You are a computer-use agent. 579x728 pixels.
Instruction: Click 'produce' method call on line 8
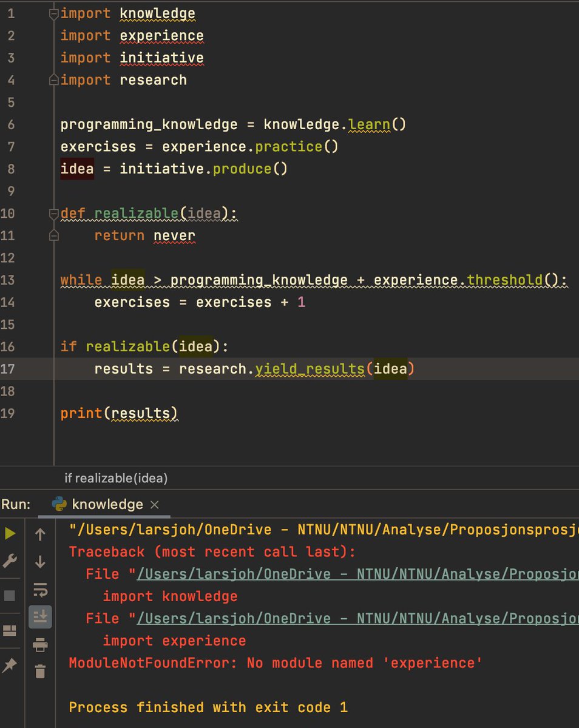(x=242, y=169)
